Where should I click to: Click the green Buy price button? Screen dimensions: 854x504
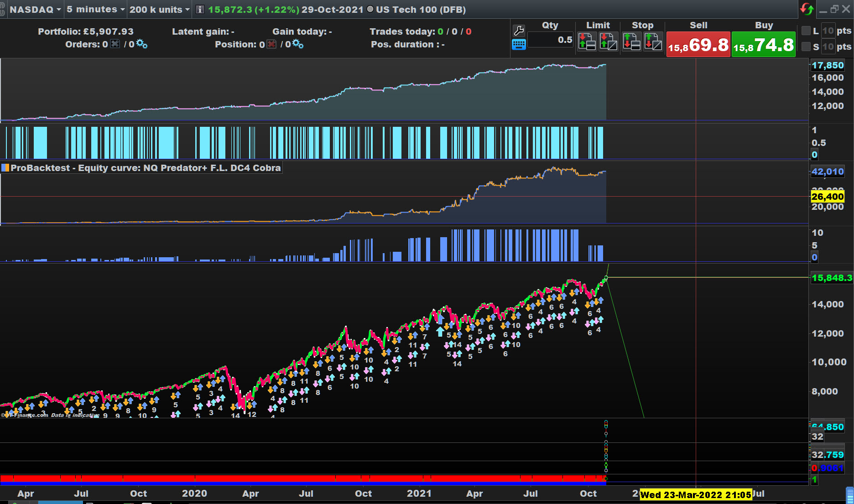763,45
